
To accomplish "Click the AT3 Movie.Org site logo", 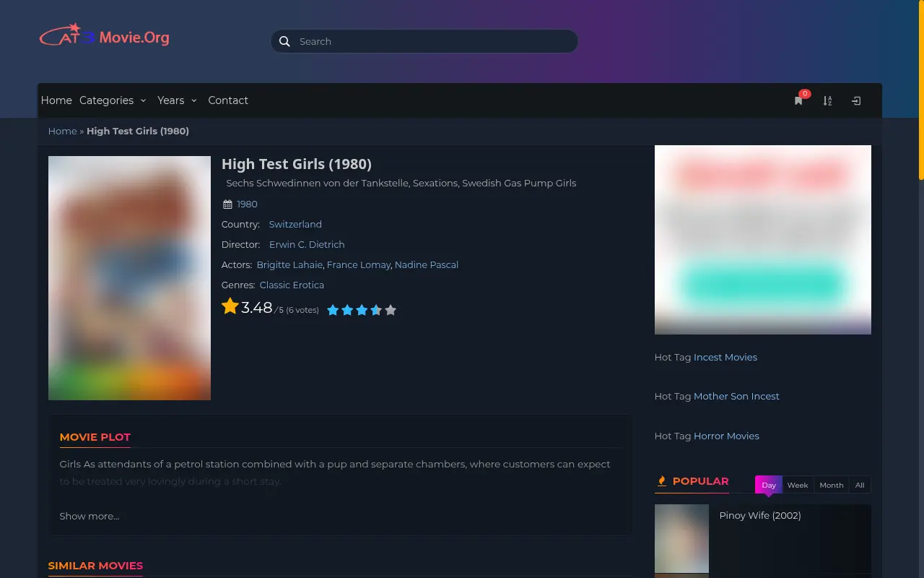I will [x=104, y=35].
